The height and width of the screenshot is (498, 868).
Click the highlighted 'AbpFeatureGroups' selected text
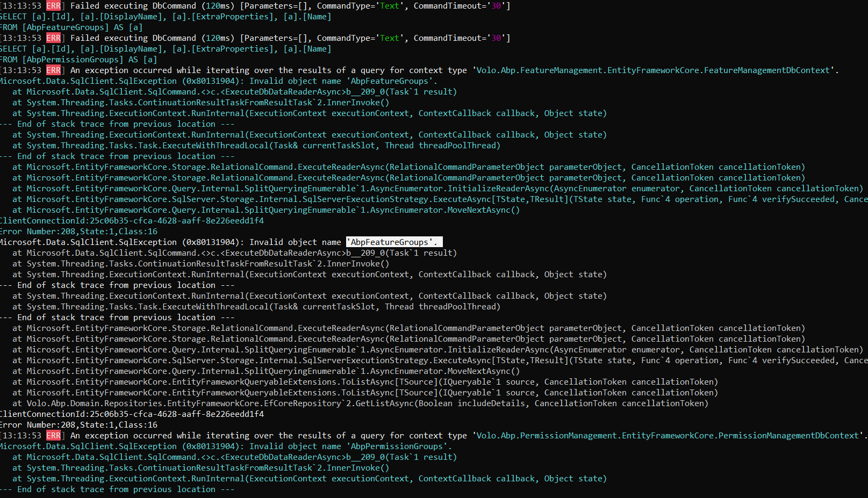393,242
